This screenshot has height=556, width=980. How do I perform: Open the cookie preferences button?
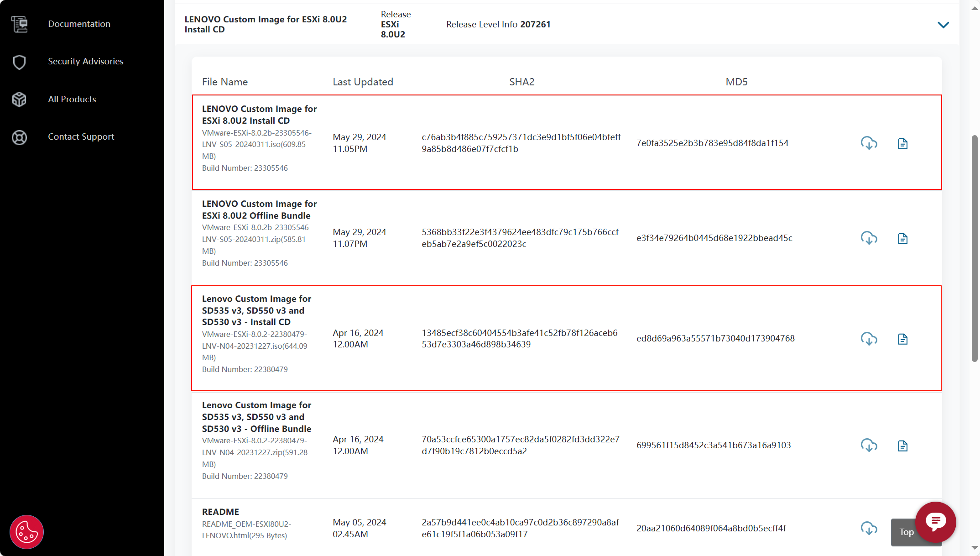coord(26,532)
